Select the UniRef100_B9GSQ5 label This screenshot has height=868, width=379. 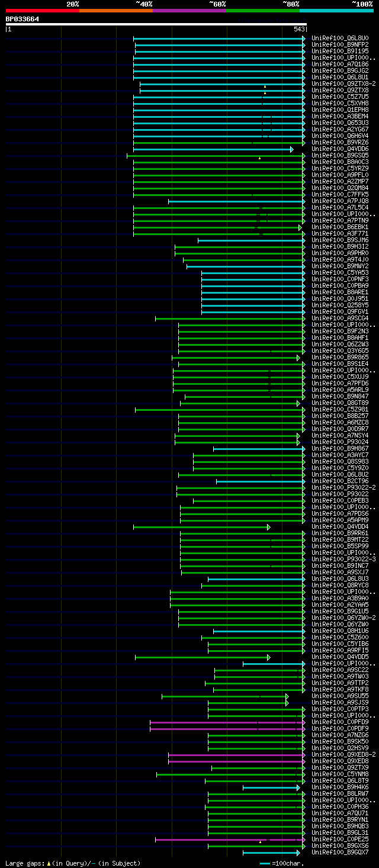[x=340, y=156]
